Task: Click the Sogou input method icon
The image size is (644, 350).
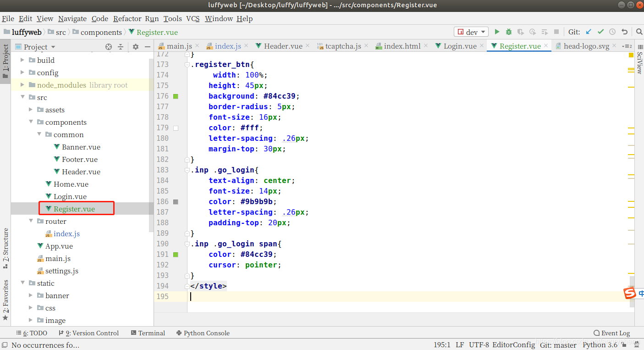Action: (630, 293)
